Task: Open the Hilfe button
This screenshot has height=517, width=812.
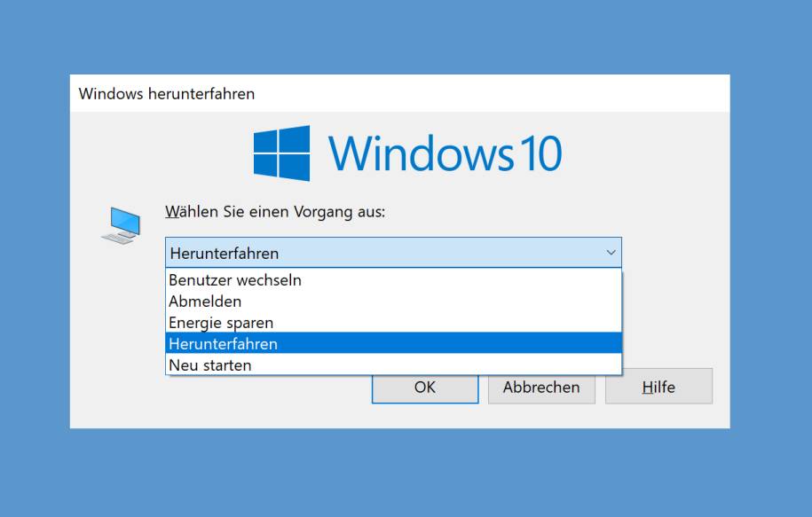Action: [x=658, y=388]
